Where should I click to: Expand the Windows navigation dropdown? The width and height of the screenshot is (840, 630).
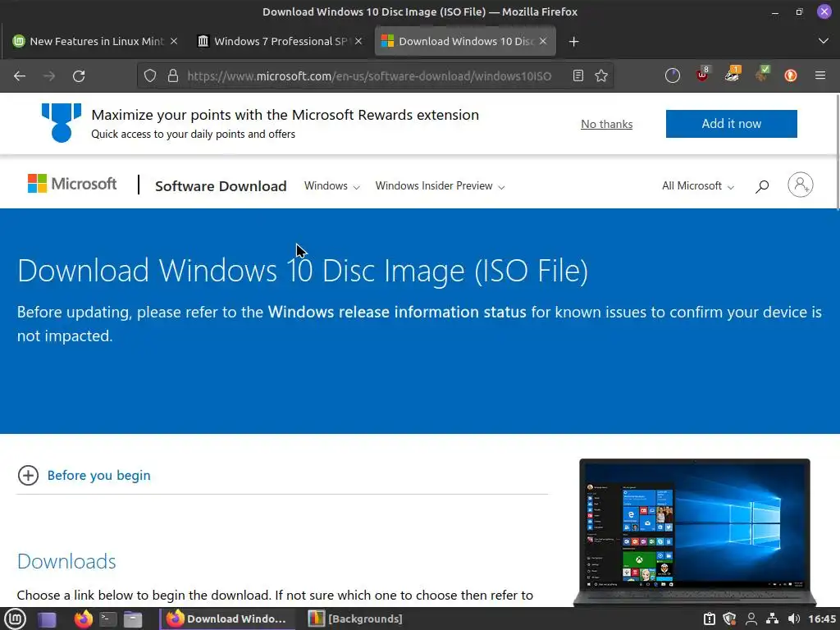coord(331,186)
